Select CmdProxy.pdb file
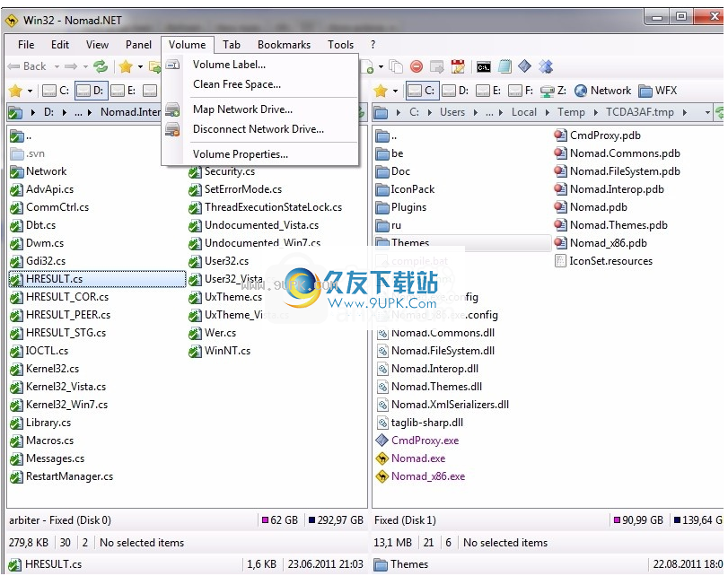 [x=598, y=135]
